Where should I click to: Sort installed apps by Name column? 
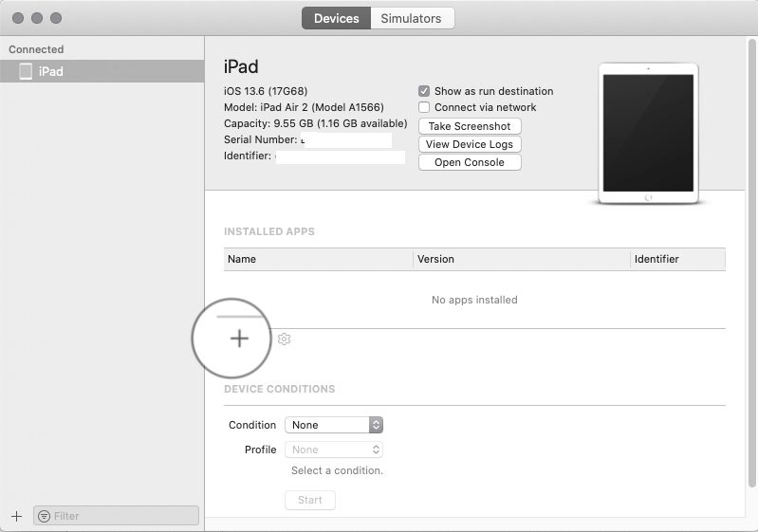(x=318, y=259)
